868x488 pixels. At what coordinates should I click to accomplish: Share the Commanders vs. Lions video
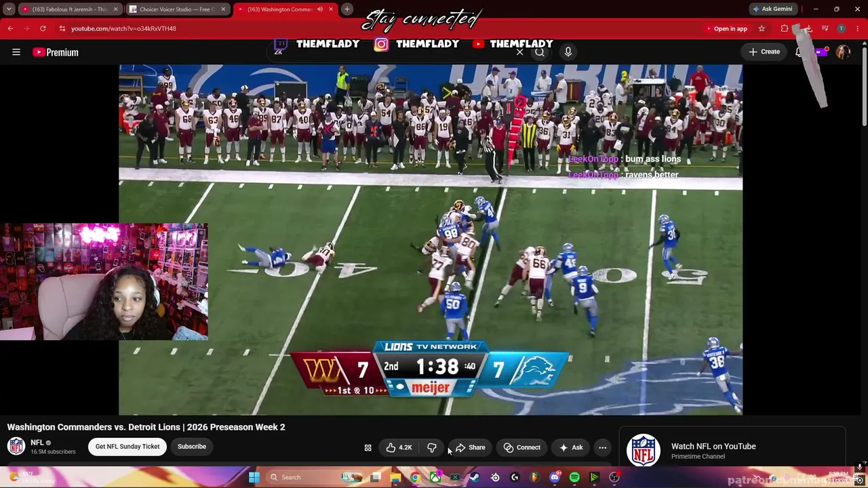pos(470,447)
